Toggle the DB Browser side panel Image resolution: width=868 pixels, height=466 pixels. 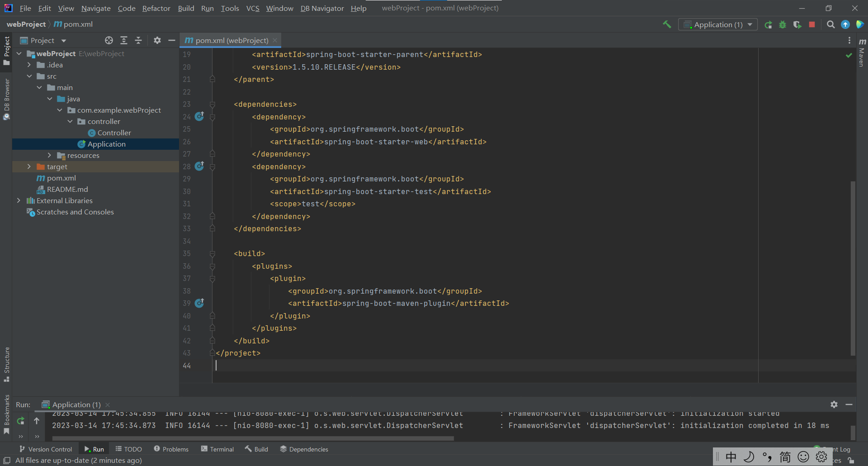click(x=7, y=99)
